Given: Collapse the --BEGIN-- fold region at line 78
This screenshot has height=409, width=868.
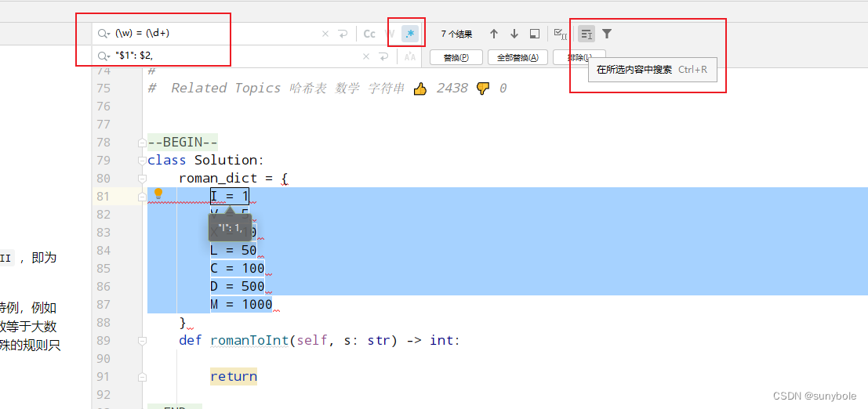Looking at the screenshot, I should pos(142,143).
